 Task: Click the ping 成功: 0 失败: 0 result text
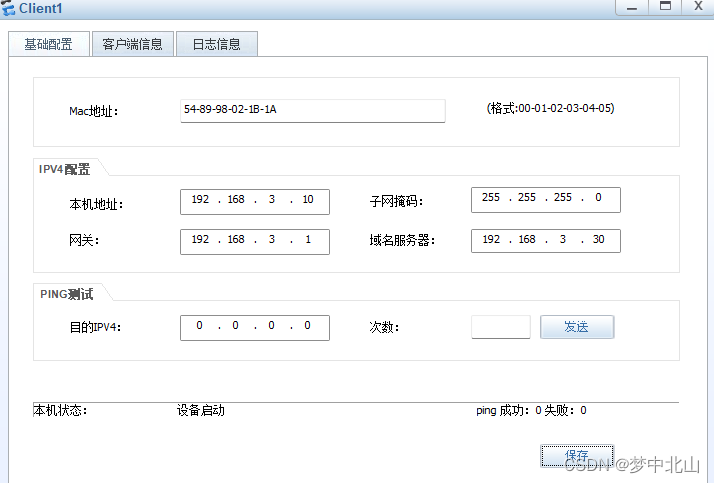tap(531, 411)
